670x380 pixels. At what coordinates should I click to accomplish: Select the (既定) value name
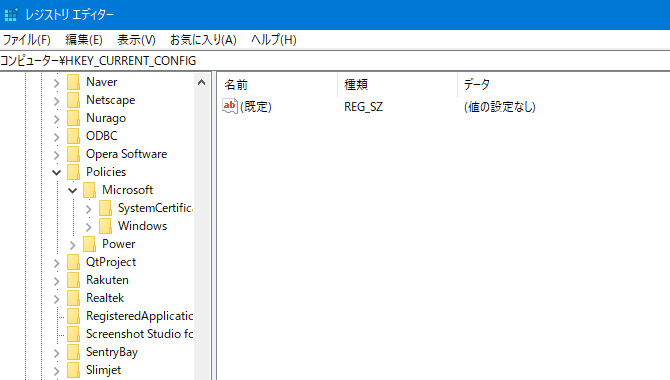click(x=256, y=106)
